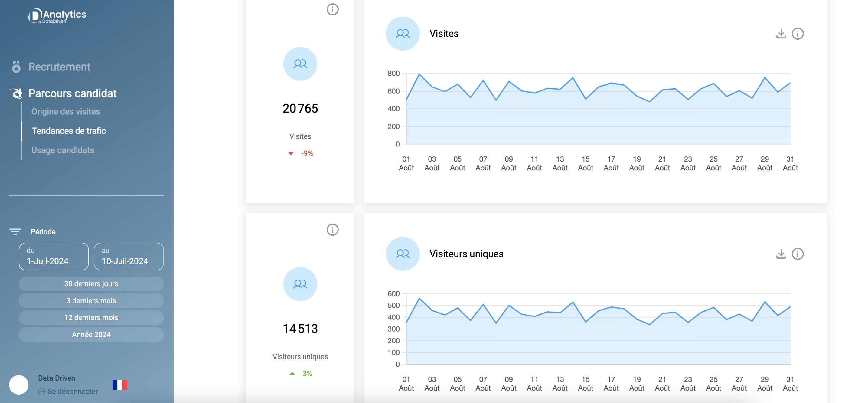
Task: Go to Origine des visites
Action: [66, 112]
